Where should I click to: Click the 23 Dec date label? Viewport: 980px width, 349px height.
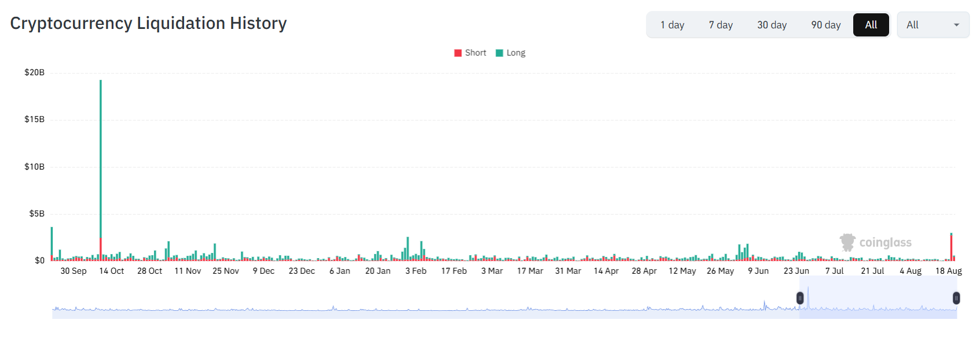pyautogui.click(x=302, y=271)
